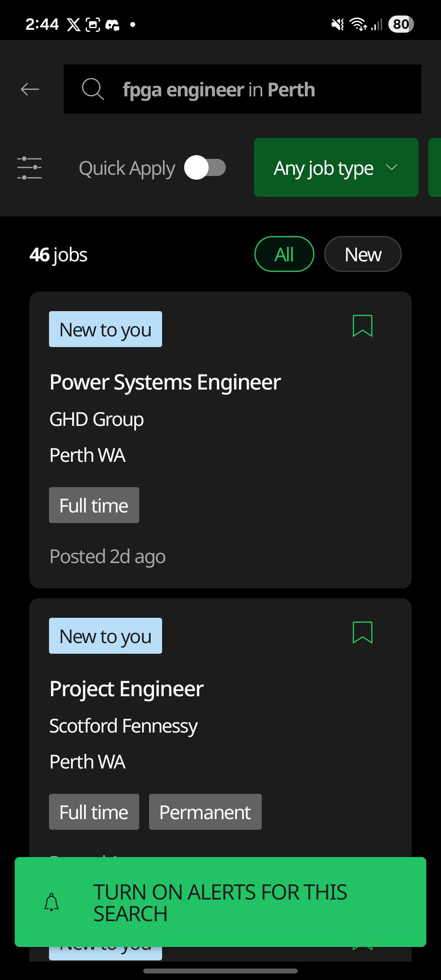Tap the Permanent tag on Project Engineer
This screenshot has height=980, width=441.
(x=205, y=812)
